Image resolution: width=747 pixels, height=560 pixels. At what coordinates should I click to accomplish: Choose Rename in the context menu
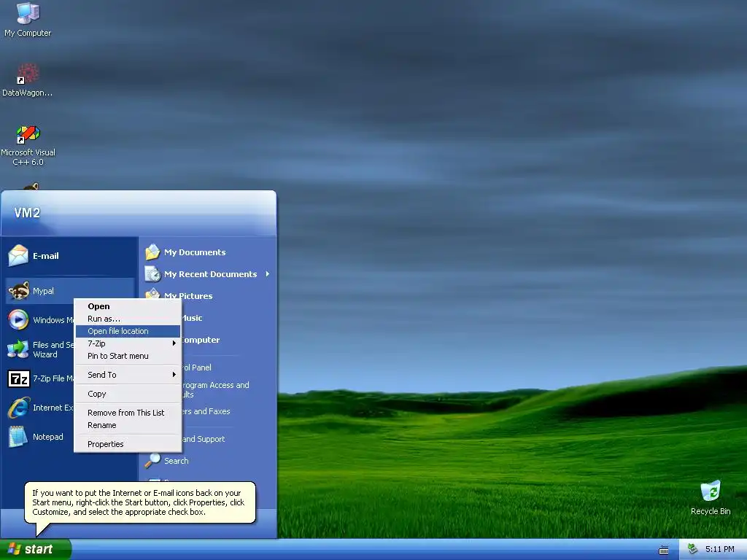point(128,425)
